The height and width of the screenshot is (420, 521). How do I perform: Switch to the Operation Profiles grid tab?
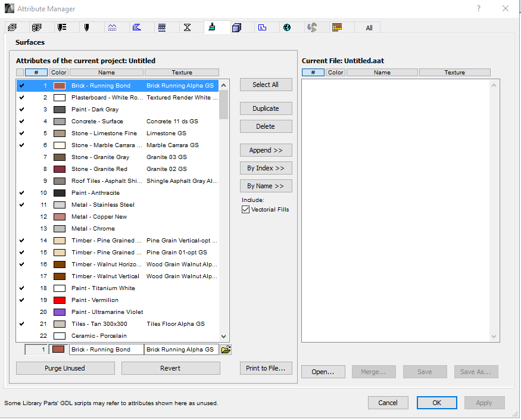pyautogui.click(x=337, y=27)
